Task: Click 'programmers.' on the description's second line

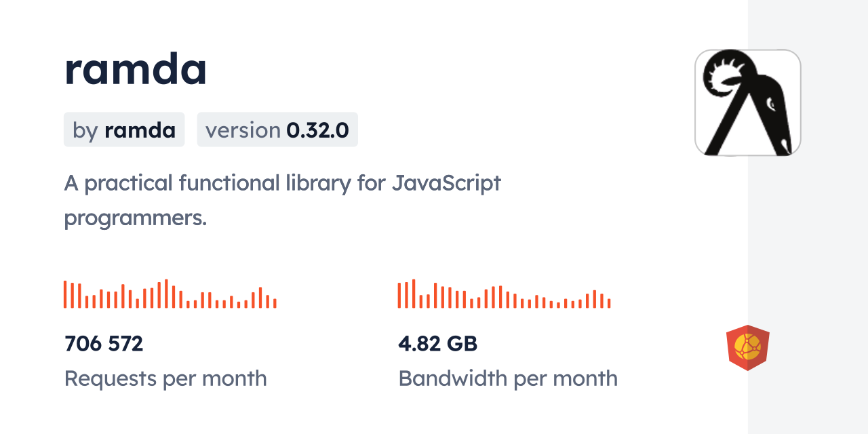Action: click(135, 218)
